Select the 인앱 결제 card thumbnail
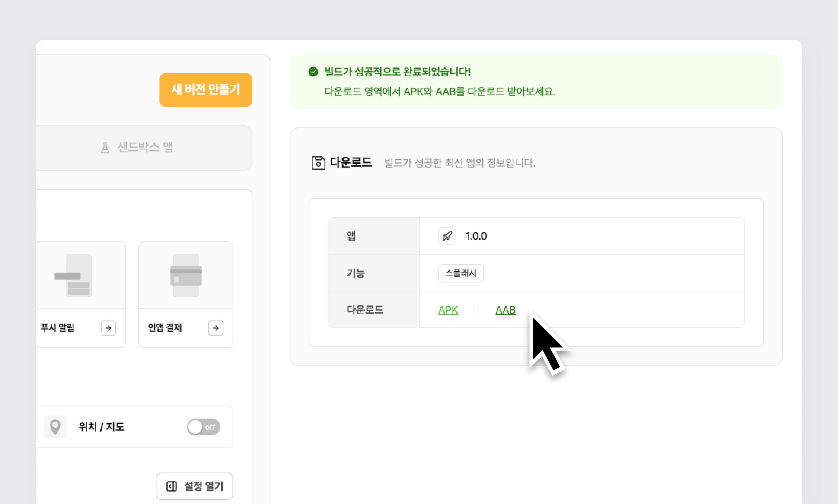This screenshot has width=838, height=504. (186, 275)
